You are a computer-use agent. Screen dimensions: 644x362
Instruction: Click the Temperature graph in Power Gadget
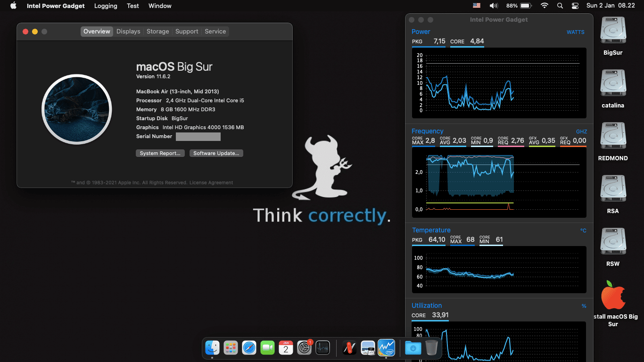[499, 269]
